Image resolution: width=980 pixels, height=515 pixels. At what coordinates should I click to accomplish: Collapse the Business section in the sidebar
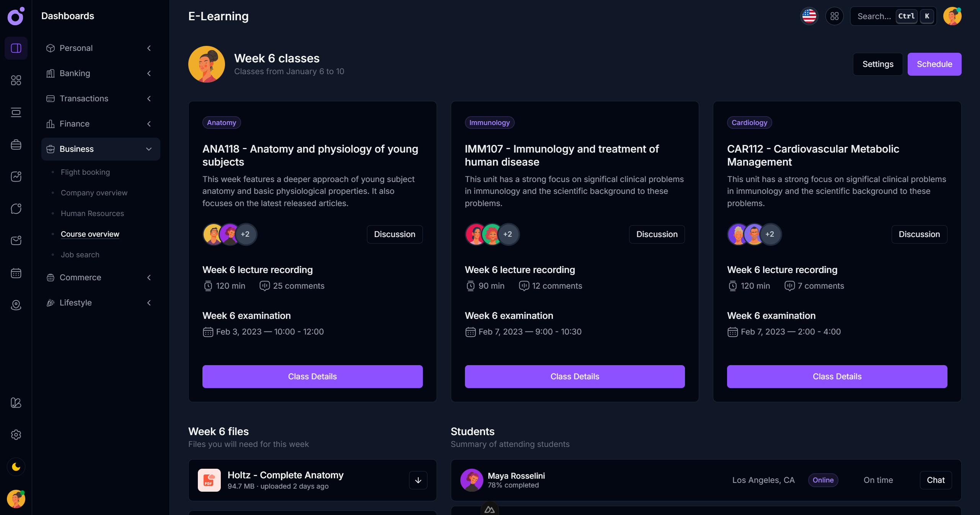[149, 149]
